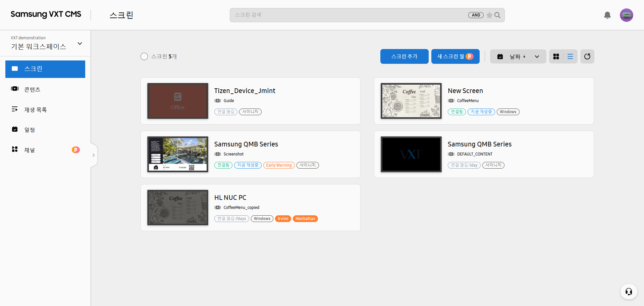Image resolution: width=644 pixels, height=306 pixels.
Task: Click the Irvine tag
Action: tap(283, 219)
